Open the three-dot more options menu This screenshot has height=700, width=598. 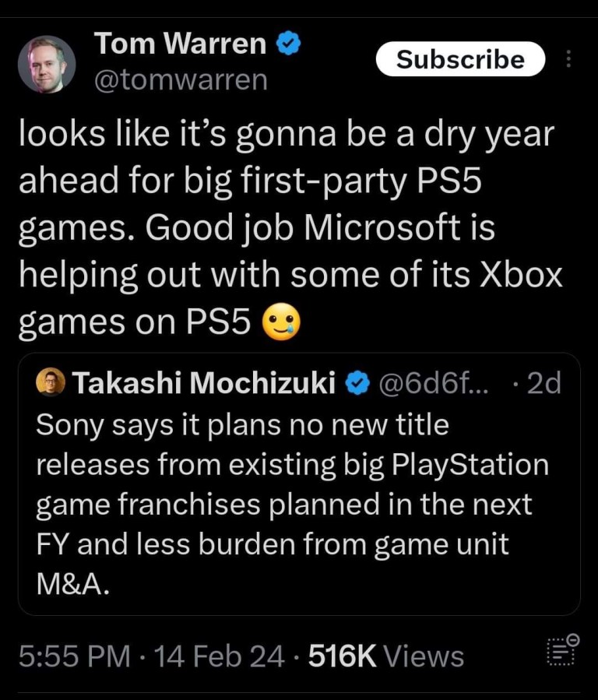(x=568, y=60)
